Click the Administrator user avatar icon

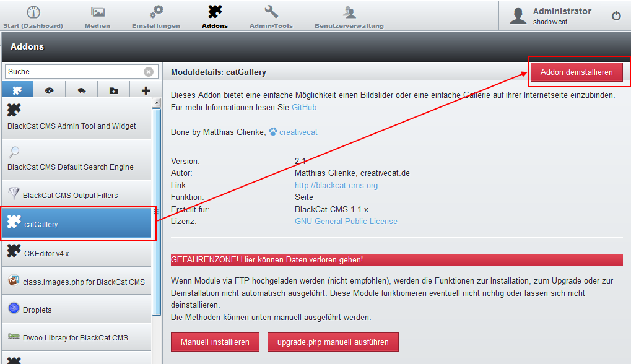coord(518,15)
